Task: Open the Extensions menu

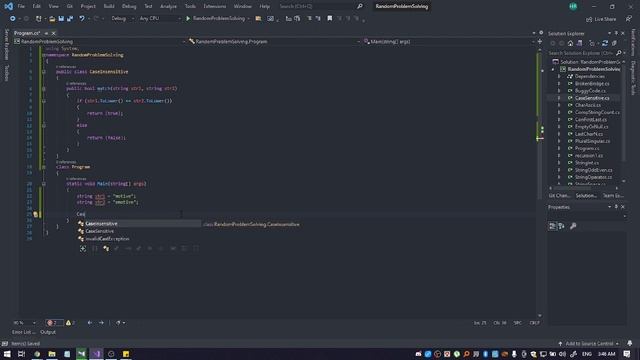Action: (215, 7)
